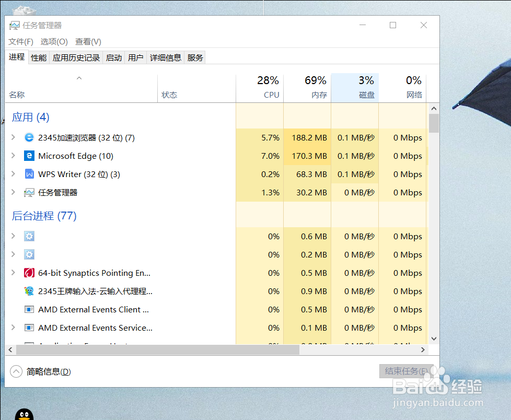Expand the 任务管理器 process group

(x=13, y=192)
